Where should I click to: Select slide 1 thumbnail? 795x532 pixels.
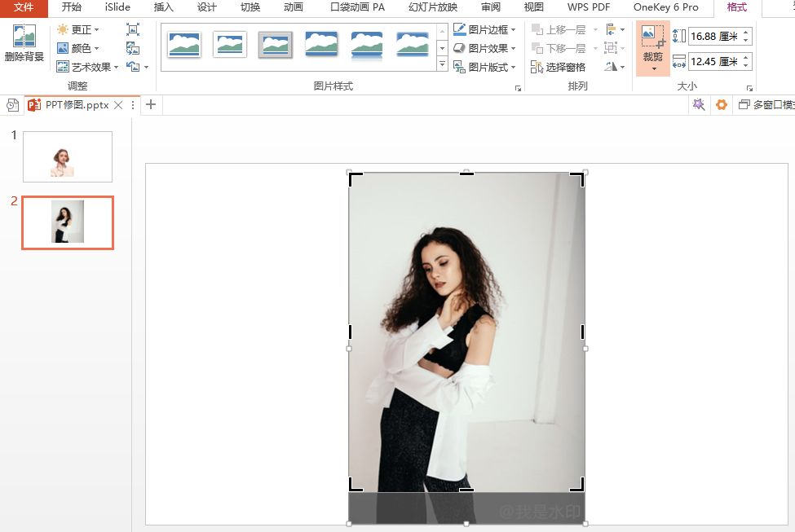pyautogui.click(x=68, y=156)
